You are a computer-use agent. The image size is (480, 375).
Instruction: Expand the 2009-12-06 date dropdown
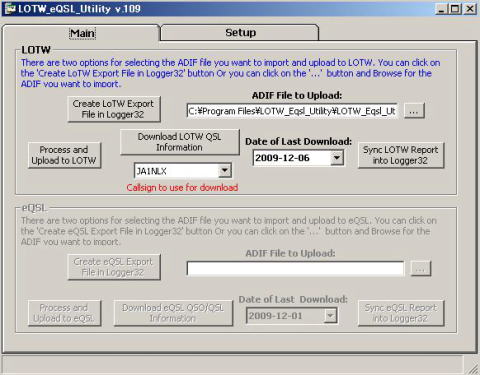tap(337, 158)
